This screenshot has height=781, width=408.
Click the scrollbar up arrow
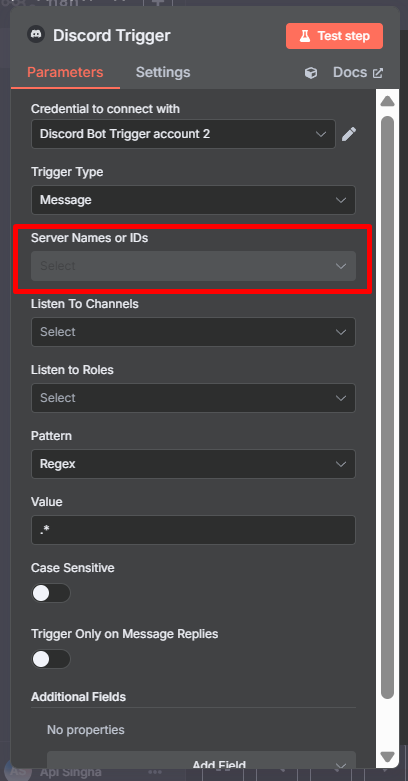click(x=387, y=102)
